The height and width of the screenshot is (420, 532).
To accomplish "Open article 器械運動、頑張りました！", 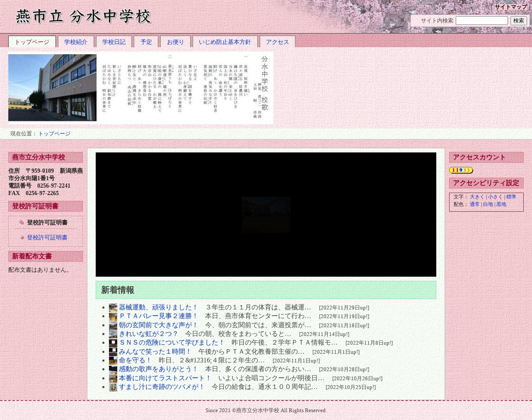I will click(x=159, y=307).
